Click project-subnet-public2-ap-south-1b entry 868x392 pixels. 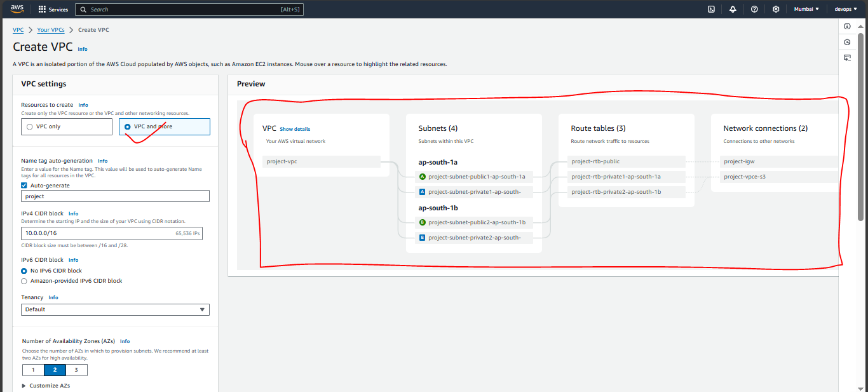click(474, 222)
